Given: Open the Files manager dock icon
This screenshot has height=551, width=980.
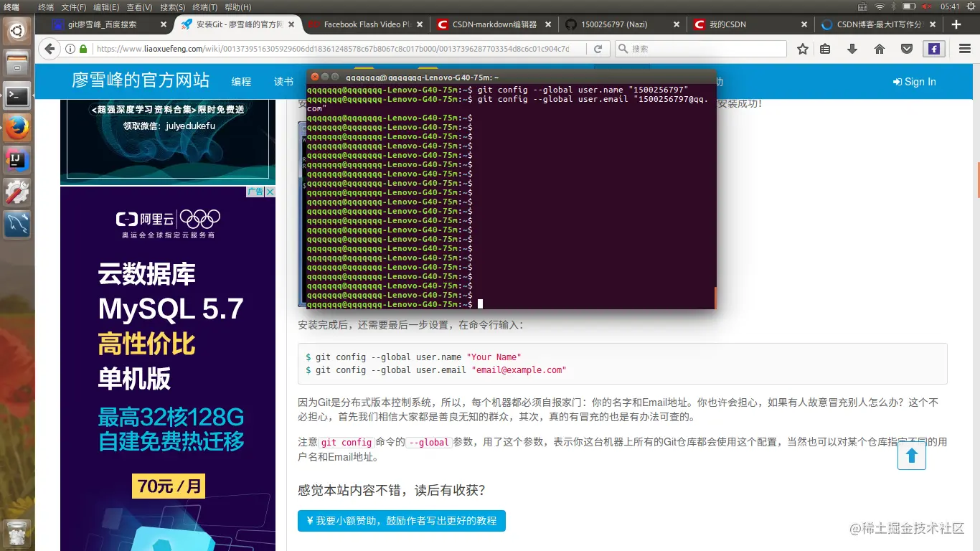Looking at the screenshot, I should 17,63.
